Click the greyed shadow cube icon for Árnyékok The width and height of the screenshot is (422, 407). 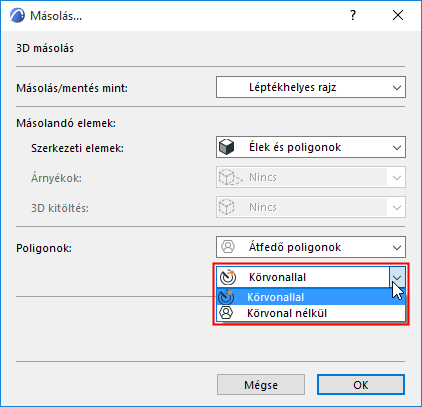tap(230, 177)
